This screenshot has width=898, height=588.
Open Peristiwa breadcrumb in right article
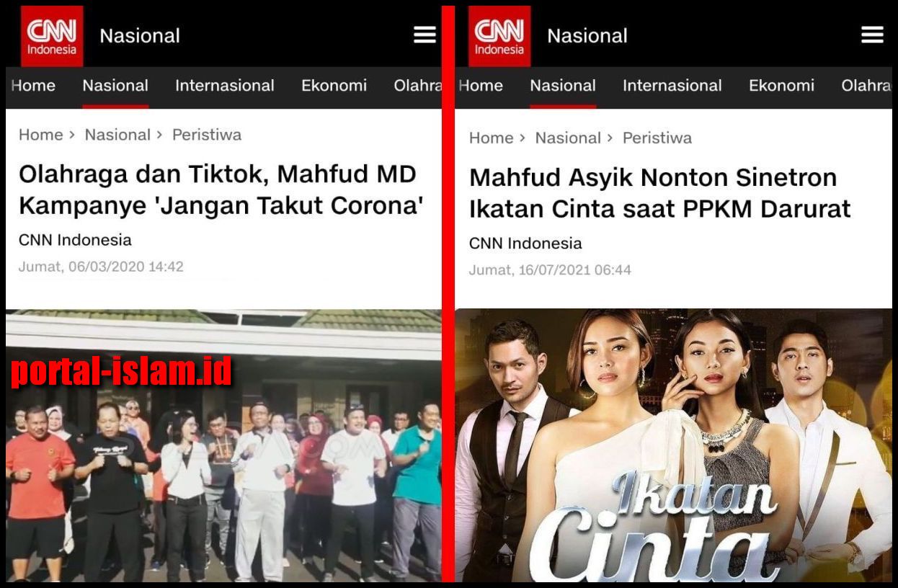(x=657, y=138)
